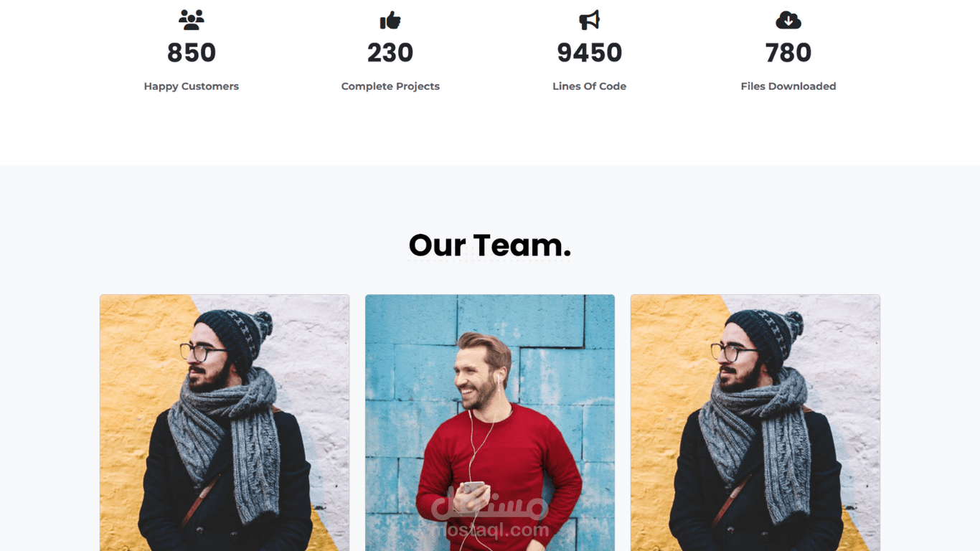Click the Lines Of Code label
This screenshot has width=980, height=551.
click(x=590, y=86)
